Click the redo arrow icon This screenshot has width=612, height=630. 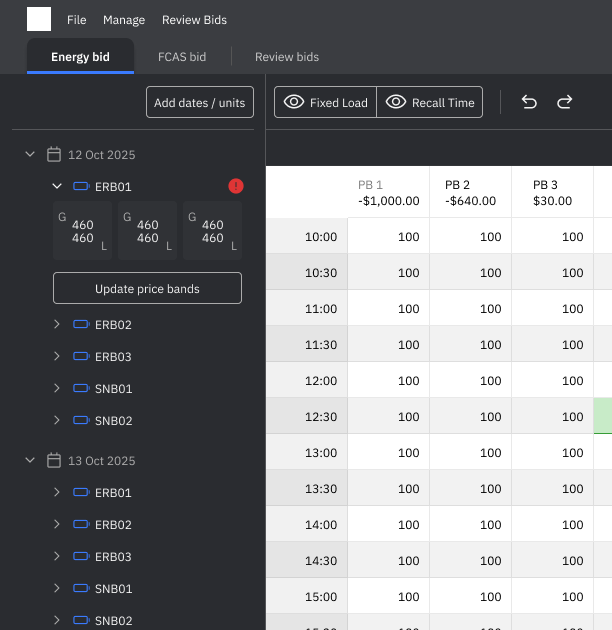(564, 102)
